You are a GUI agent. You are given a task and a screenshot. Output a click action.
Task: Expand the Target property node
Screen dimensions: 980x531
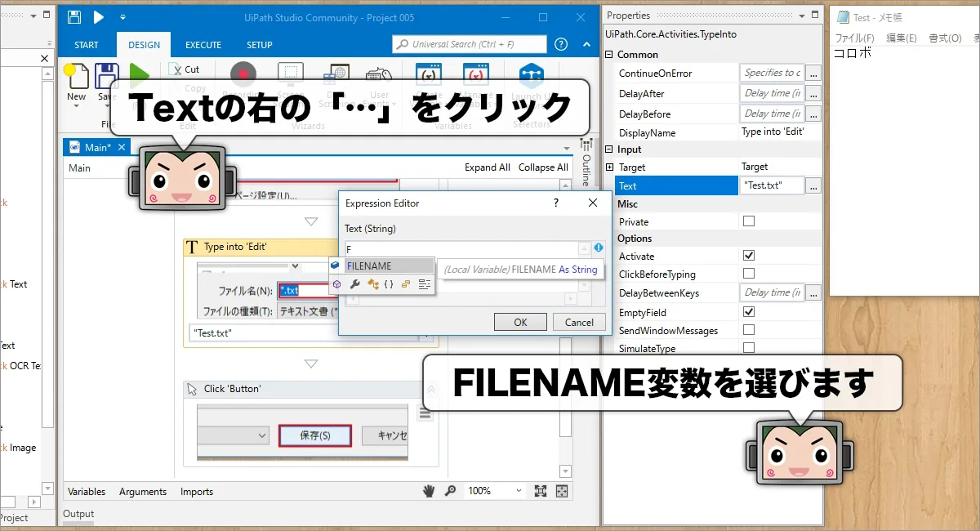(x=609, y=167)
